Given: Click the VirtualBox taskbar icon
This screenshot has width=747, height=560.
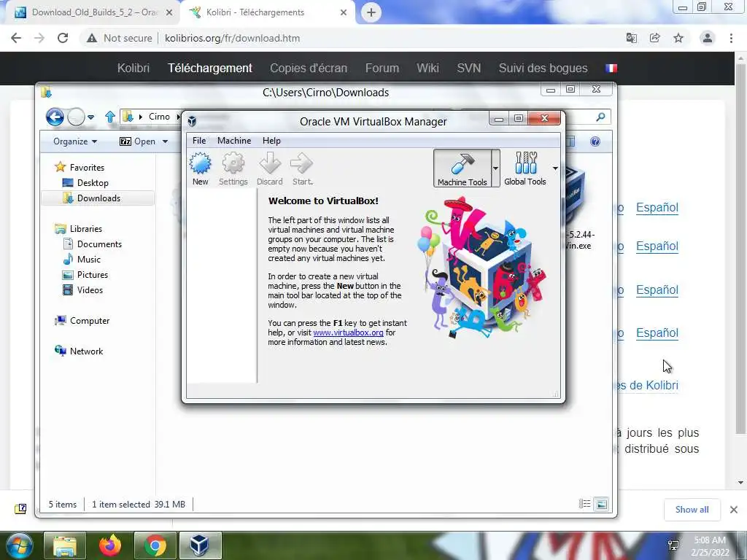Looking at the screenshot, I should point(200,545).
